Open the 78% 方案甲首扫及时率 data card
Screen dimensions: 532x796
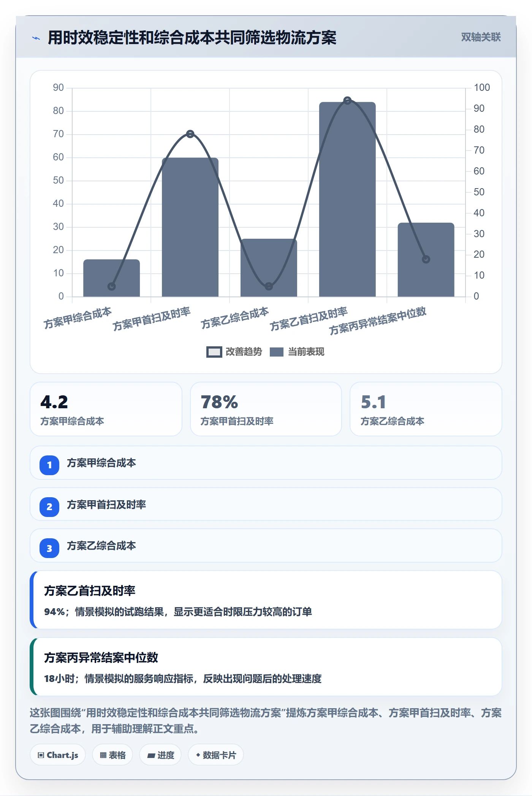[x=266, y=409]
